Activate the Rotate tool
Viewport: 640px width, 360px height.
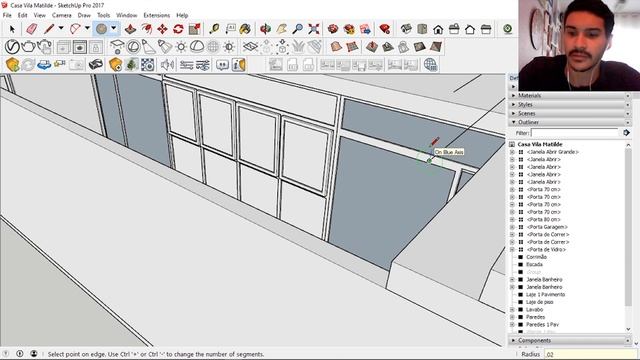tap(178, 29)
